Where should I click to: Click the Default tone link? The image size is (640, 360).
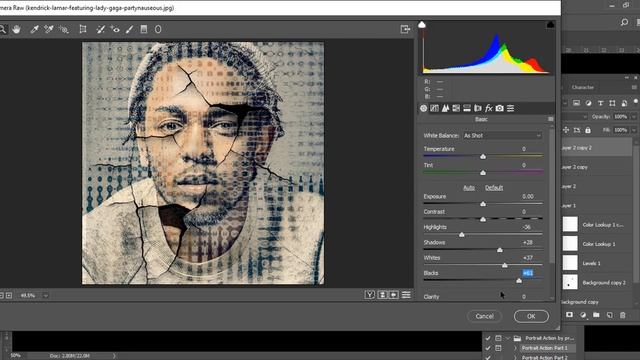494,188
